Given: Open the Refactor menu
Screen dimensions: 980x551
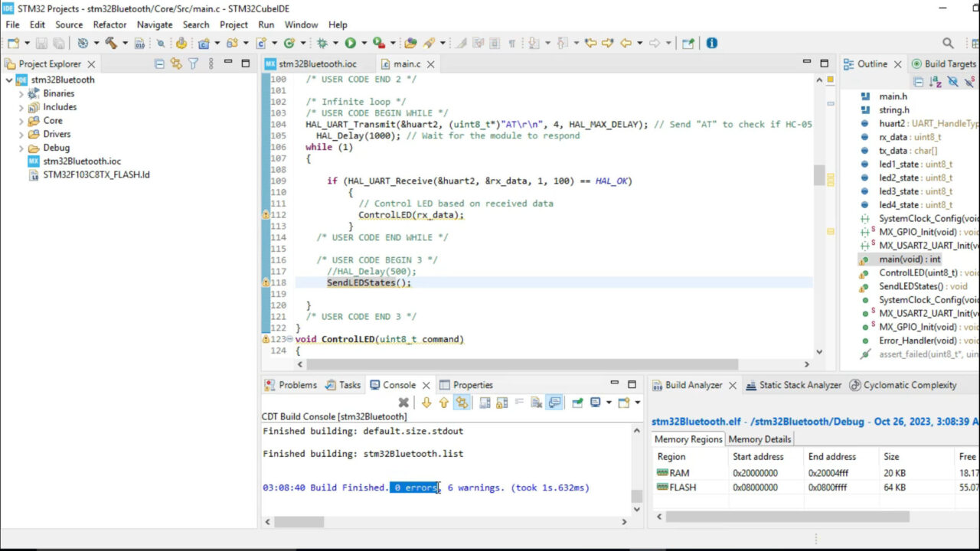Looking at the screenshot, I should [109, 24].
